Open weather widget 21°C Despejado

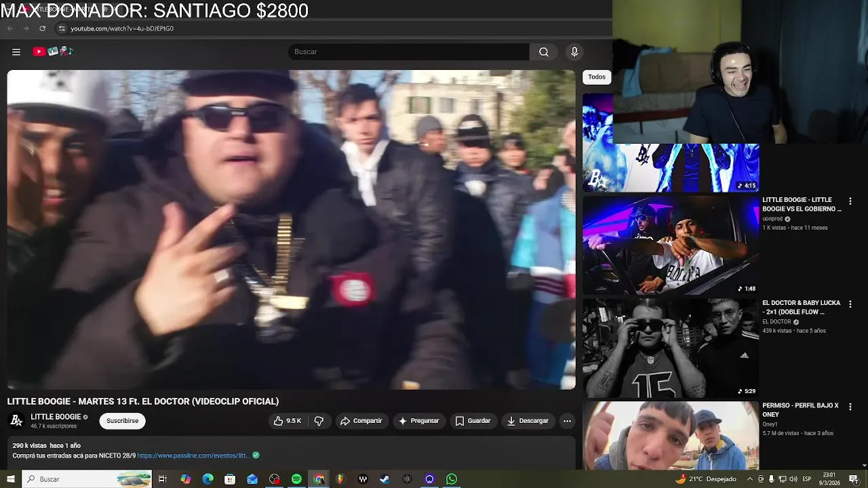point(706,479)
